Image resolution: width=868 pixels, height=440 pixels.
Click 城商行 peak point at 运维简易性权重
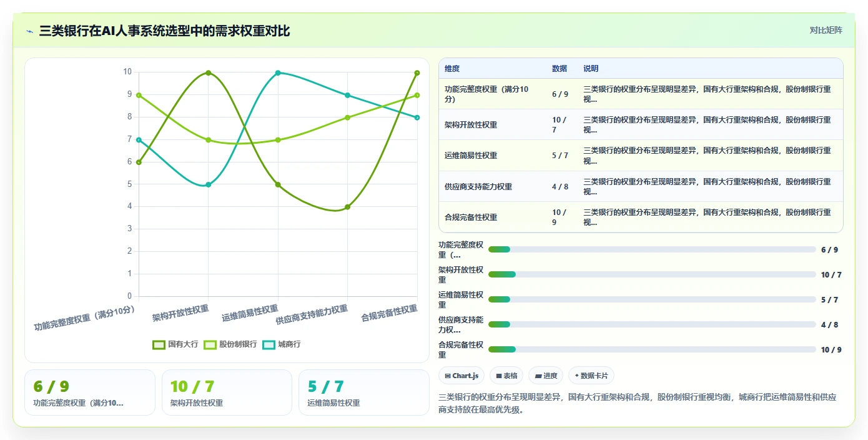[278, 72]
